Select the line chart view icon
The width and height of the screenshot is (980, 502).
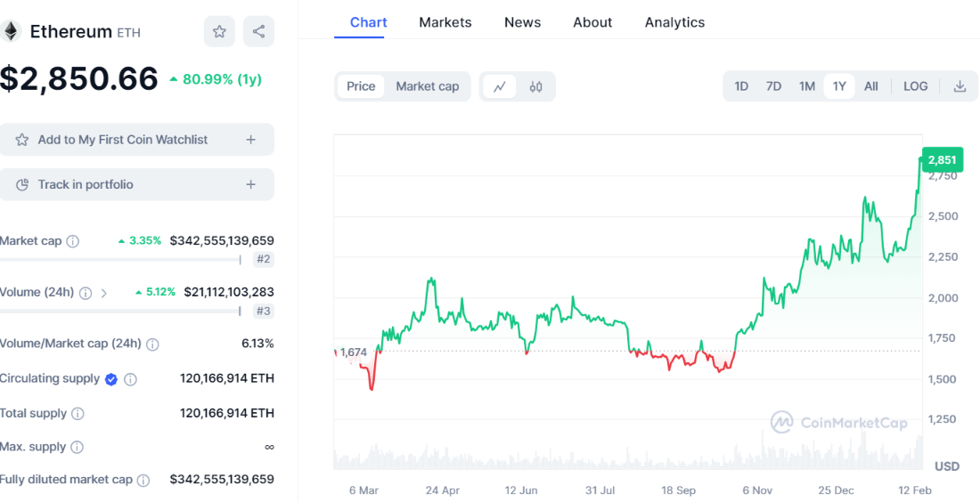tap(500, 86)
